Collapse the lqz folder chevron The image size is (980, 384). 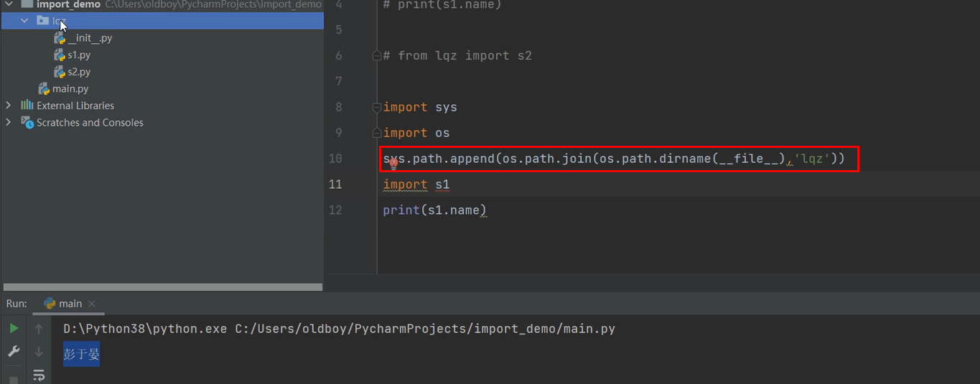25,21
